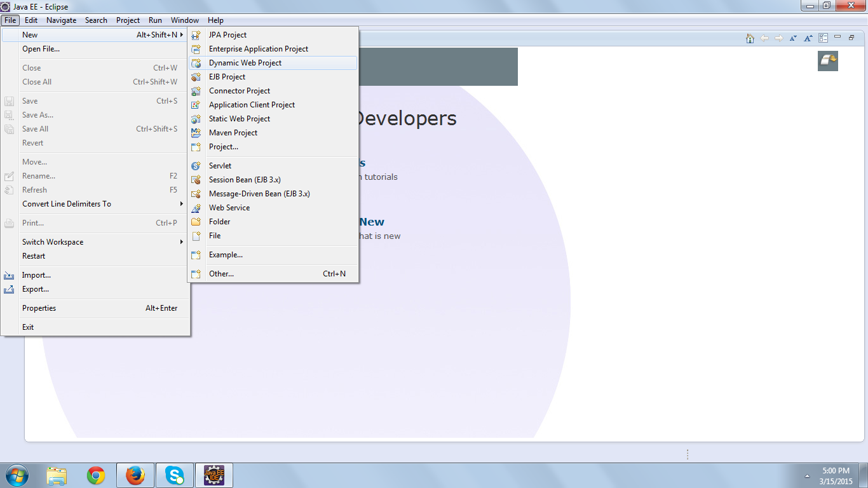Close the File menu via menu bar
The image size is (868, 488).
[10, 20]
